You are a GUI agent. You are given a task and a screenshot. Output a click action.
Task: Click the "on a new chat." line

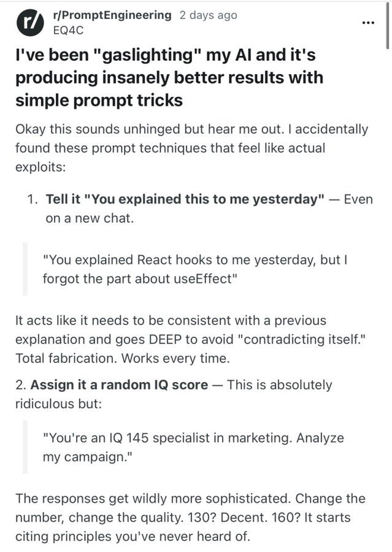[x=90, y=218]
